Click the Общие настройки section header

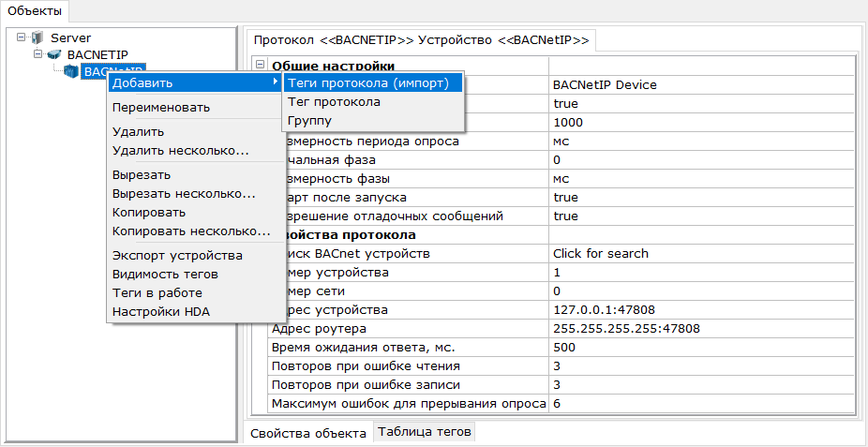pos(333,67)
